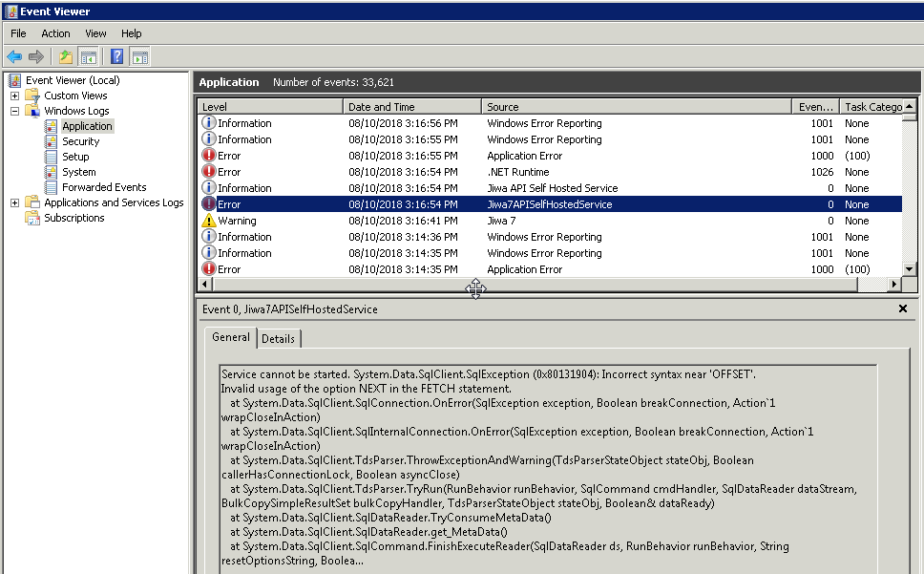Toggle the Show/Hide Console Tree icon

pyautogui.click(x=88, y=57)
